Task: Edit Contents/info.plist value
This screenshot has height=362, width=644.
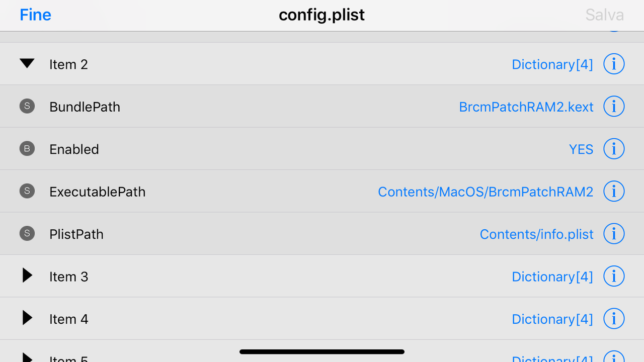Action: pos(536,234)
